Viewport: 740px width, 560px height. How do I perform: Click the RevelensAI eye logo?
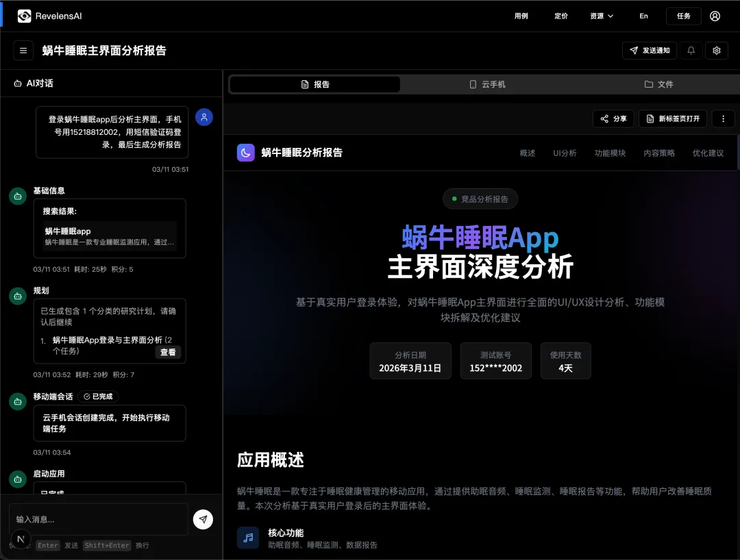[x=24, y=16]
